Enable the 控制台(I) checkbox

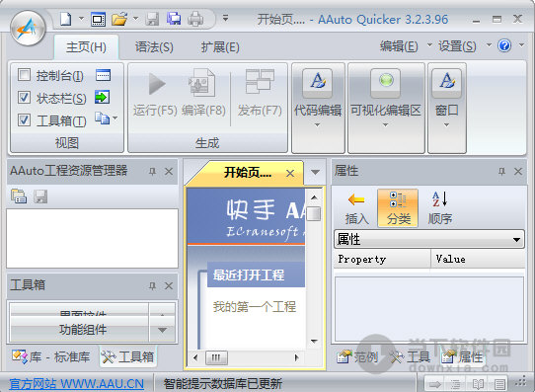point(24,75)
